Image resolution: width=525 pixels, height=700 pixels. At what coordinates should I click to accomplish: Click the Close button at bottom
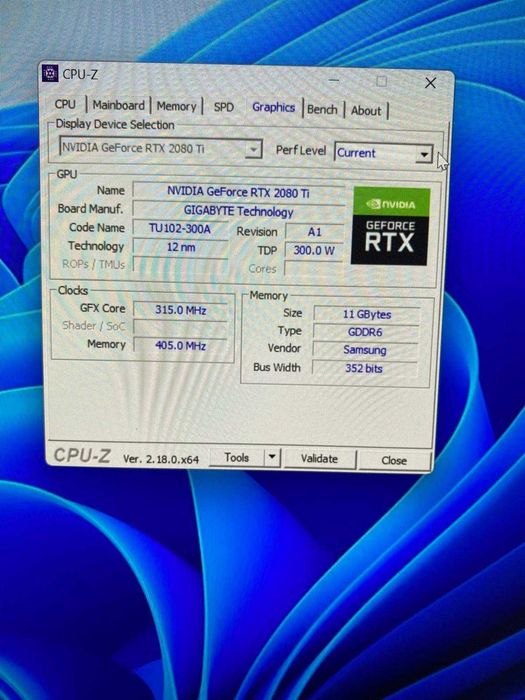pos(395,460)
